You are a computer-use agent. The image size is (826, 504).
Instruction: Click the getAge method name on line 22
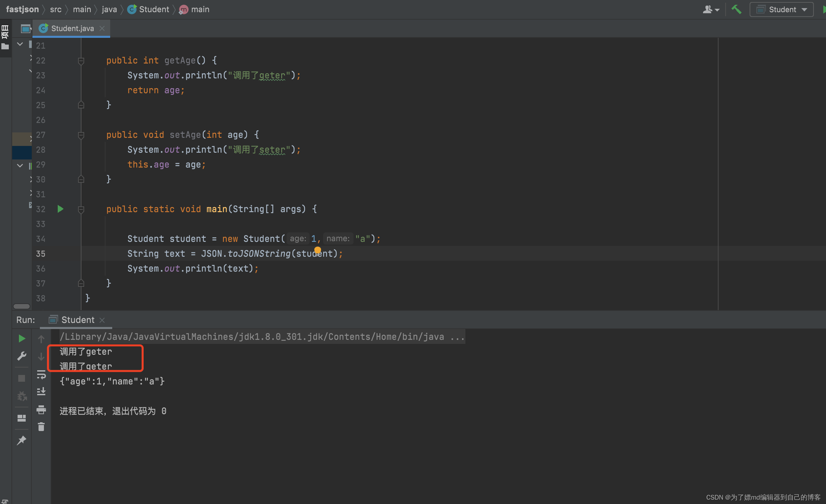pos(180,60)
